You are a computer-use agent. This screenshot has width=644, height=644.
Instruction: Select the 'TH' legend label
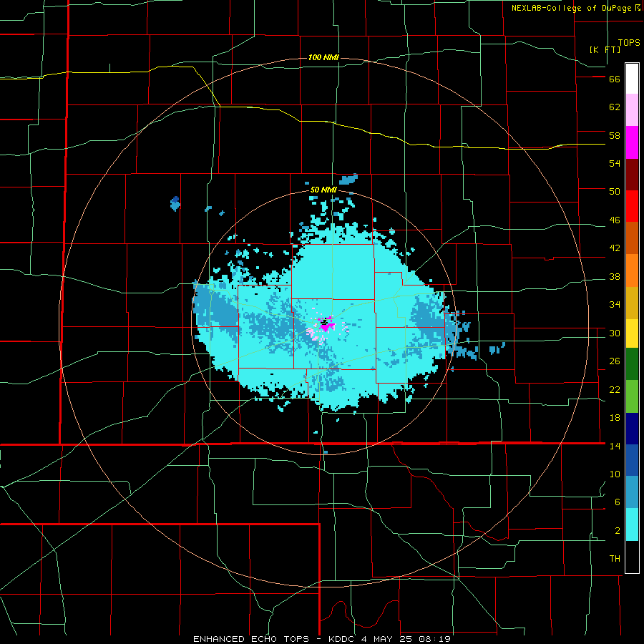[x=615, y=559]
